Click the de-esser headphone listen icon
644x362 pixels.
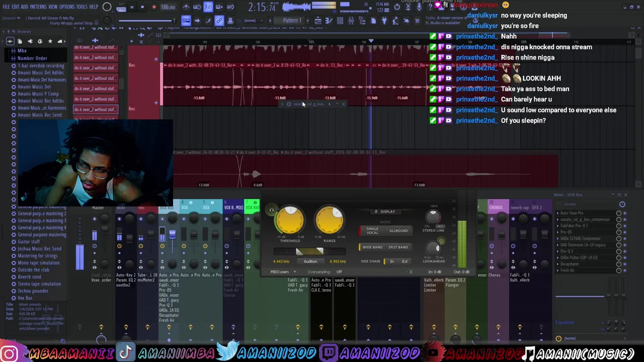(272, 210)
